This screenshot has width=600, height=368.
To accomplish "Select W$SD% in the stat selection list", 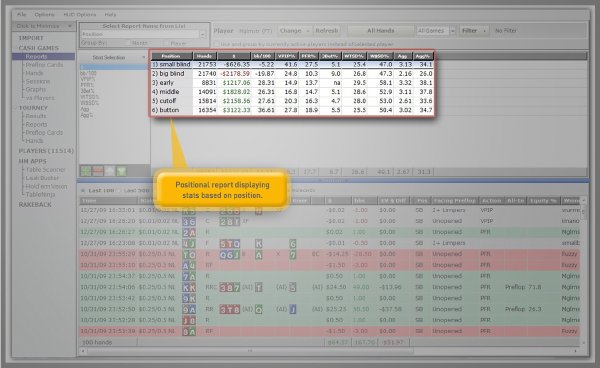I will click(90, 103).
